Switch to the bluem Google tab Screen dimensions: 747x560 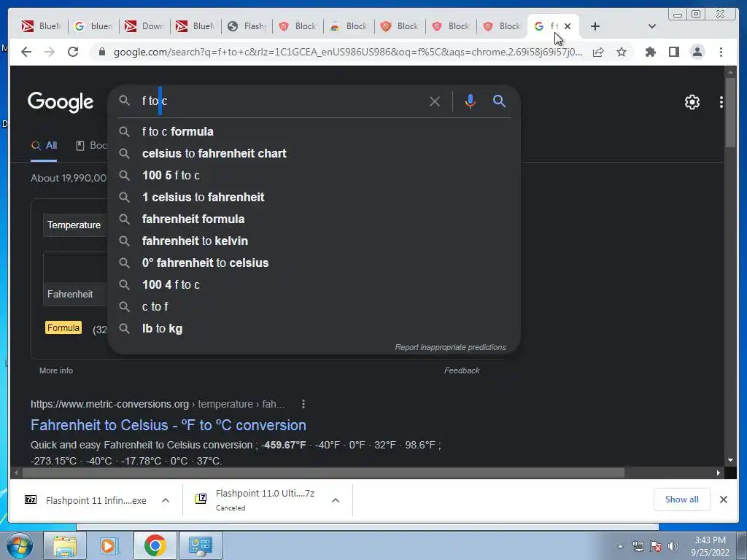point(93,26)
